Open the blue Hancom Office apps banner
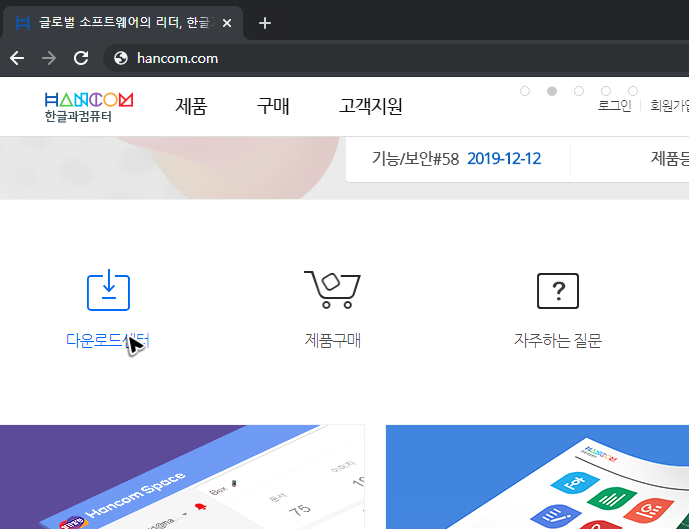Image resolution: width=689 pixels, height=529 pixels. [537, 477]
